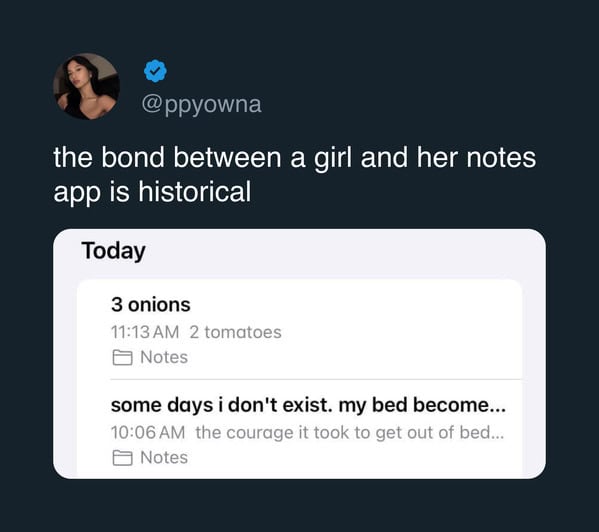The width and height of the screenshot is (599, 532).
Task: Click the words 'app is historical'
Action: pyautogui.click(x=152, y=192)
